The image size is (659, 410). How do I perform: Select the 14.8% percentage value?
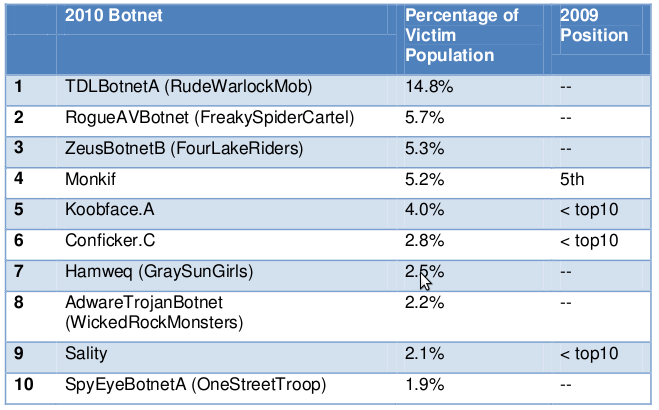[430, 87]
